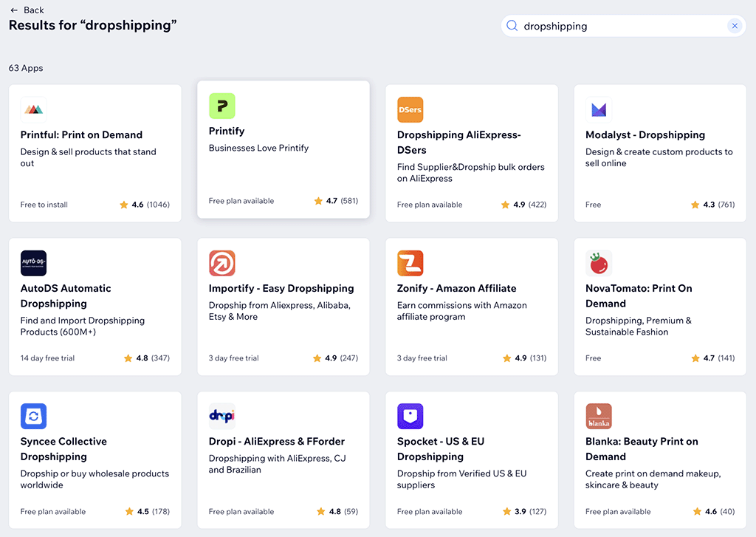Click 'Free plan available' on Dropi card
The height and width of the screenshot is (537, 756).
(x=241, y=511)
